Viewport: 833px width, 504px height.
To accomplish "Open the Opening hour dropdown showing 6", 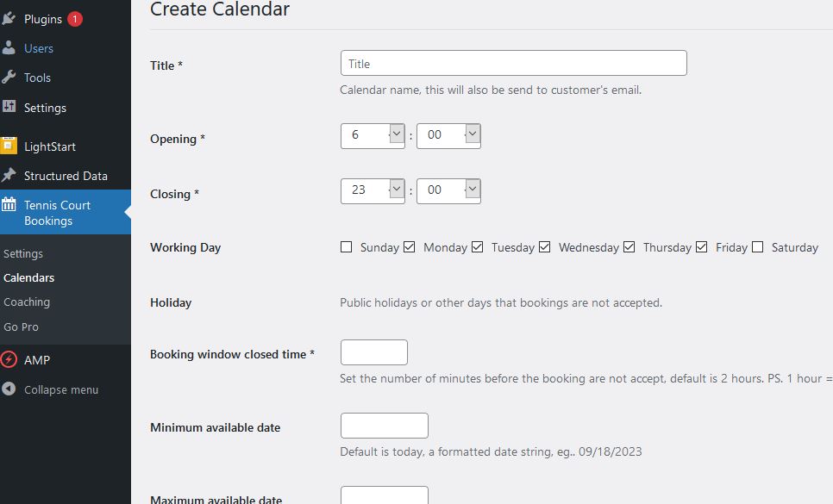I will [373, 136].
